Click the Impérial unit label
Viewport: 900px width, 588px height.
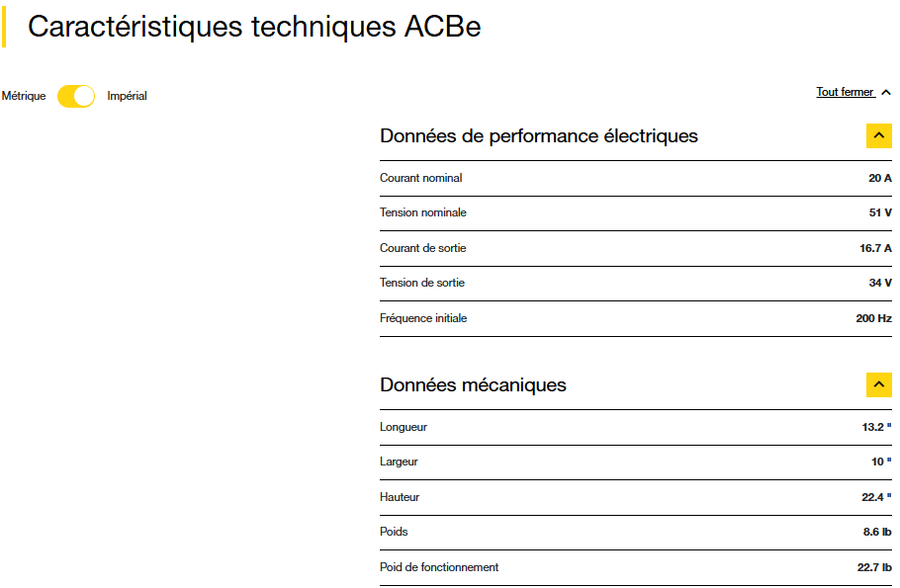[x=127, y=96]
